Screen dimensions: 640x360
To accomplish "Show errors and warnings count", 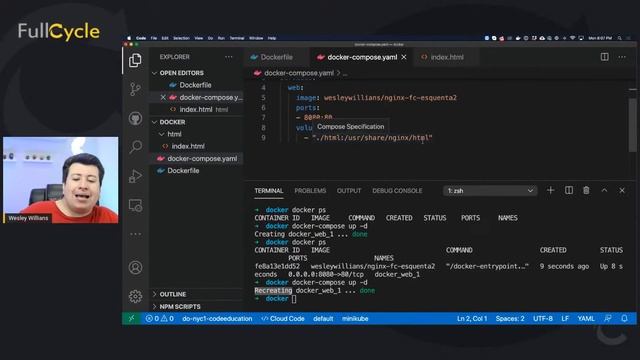I will (x=160, y=318).
